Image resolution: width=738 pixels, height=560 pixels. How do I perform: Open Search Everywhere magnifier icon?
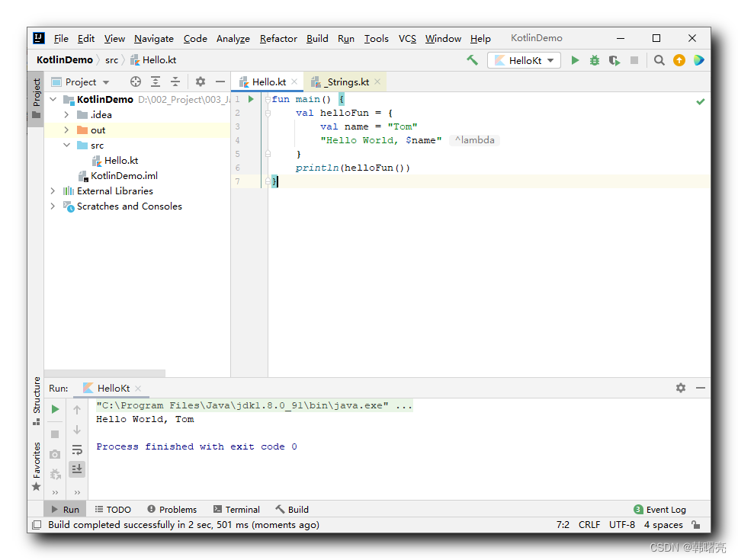[659, 60]
